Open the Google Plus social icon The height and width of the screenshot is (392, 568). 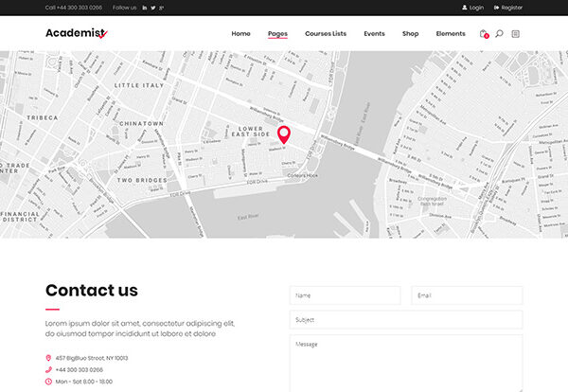[162, 8]
